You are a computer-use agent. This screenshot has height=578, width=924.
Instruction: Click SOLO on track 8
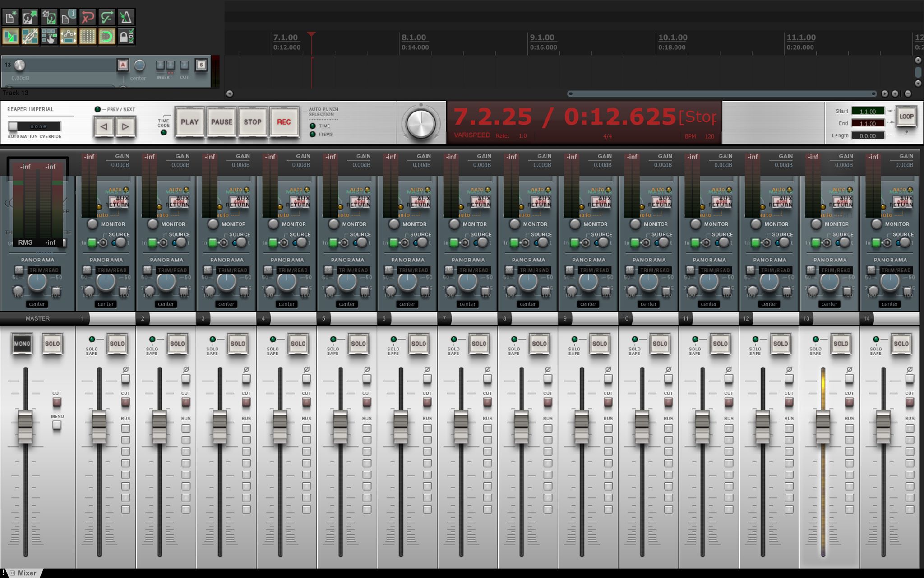[539, 344]
